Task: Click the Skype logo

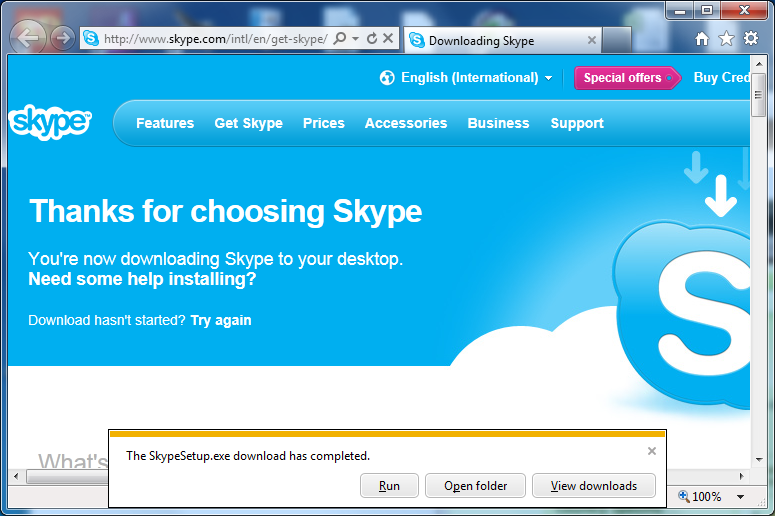Action: [x=50, y=123]
